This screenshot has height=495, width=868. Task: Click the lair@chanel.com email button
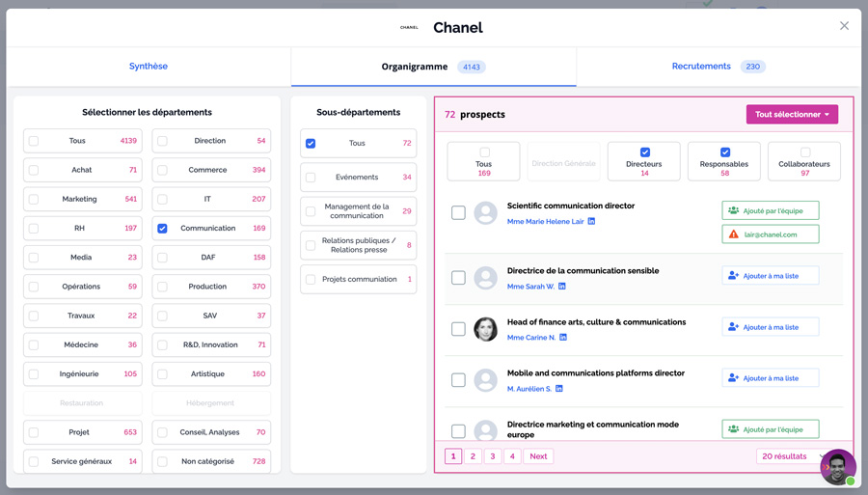tap(771, 234)
